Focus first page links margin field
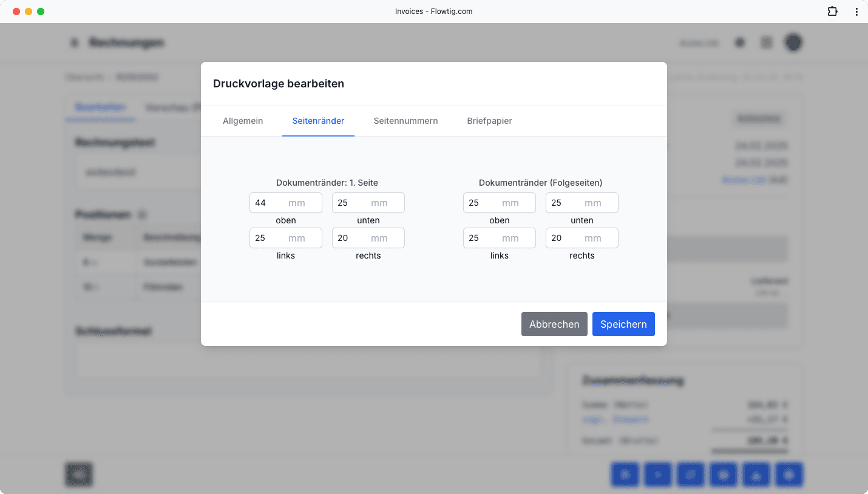 (286, 238)
